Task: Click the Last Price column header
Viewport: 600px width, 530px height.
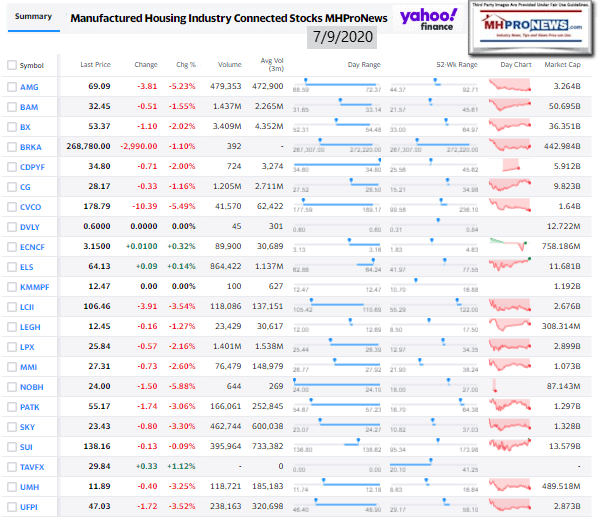Action: click(x=94, y=65)
